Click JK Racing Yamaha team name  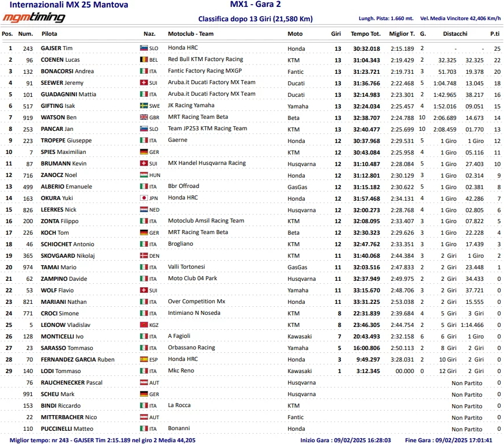[x=191, y=105]
